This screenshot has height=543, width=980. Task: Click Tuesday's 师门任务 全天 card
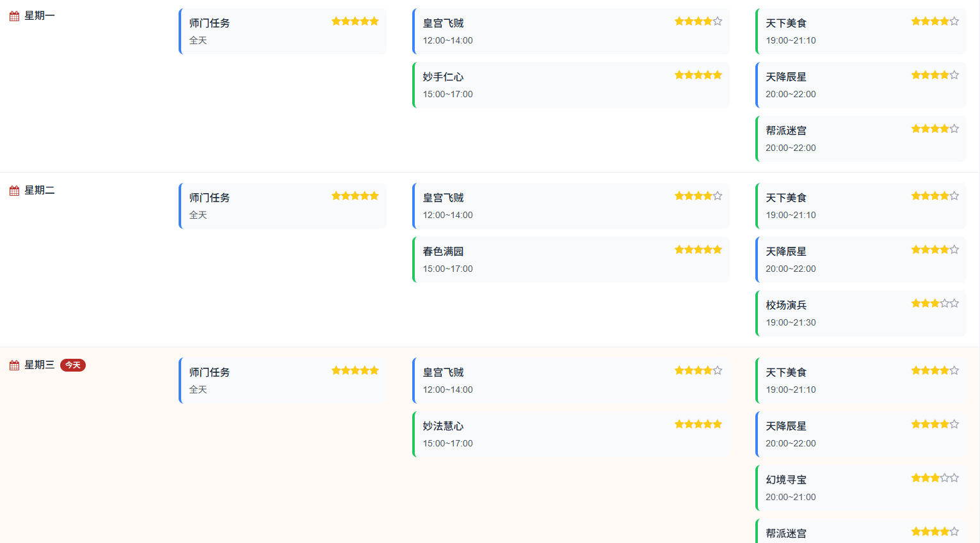(282, 206)
